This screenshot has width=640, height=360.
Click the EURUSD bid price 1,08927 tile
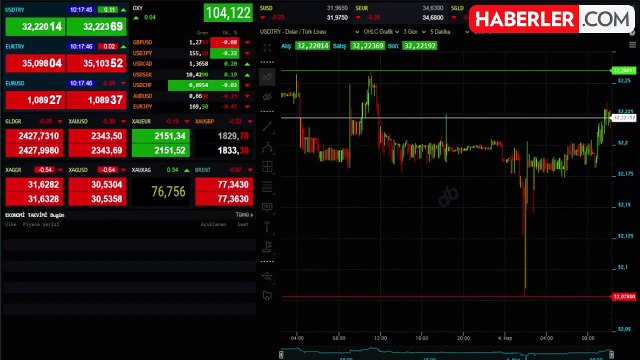[35, 100]
